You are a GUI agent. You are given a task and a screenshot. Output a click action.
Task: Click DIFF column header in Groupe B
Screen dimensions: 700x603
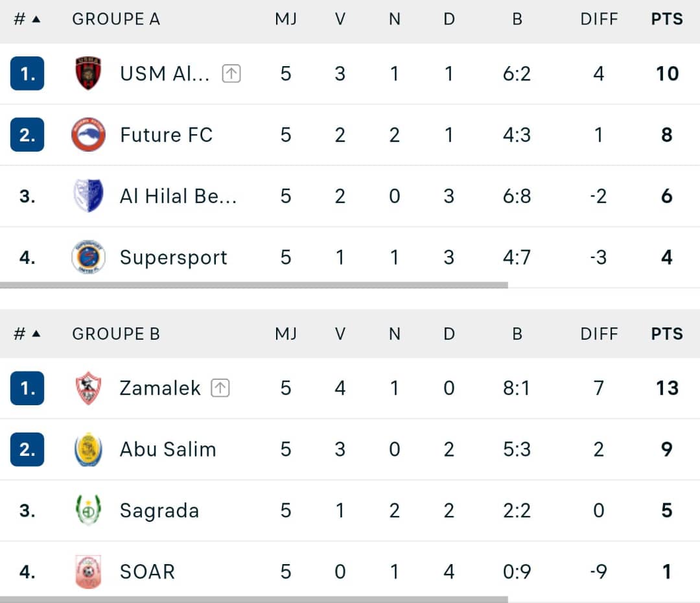tap(599, 334)
